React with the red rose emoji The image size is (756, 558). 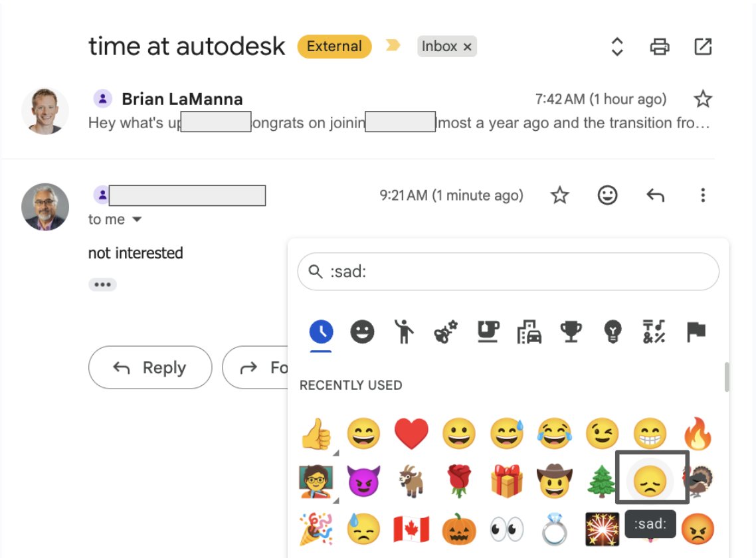[x=459, y=481]
